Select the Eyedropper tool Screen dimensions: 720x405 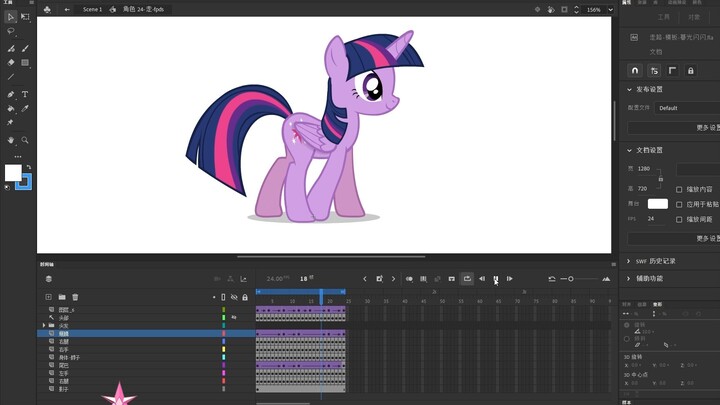(25, 108)
